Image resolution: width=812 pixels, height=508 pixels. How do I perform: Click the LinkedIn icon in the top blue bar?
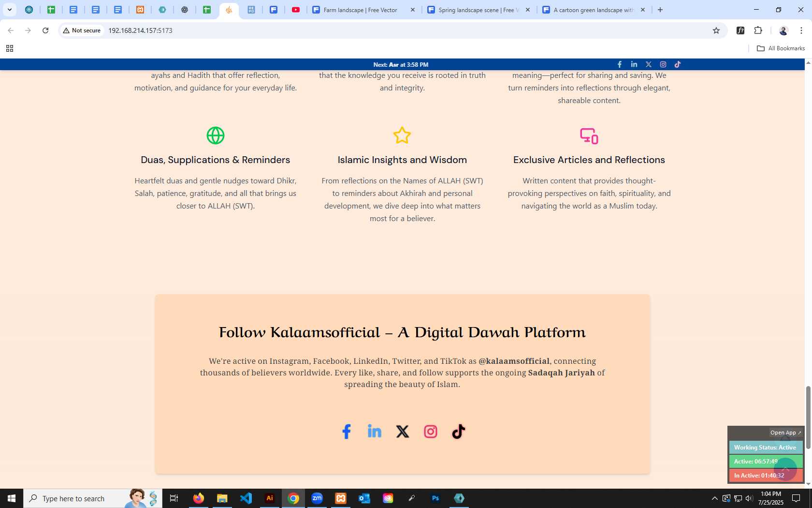[x=634, y=64]
